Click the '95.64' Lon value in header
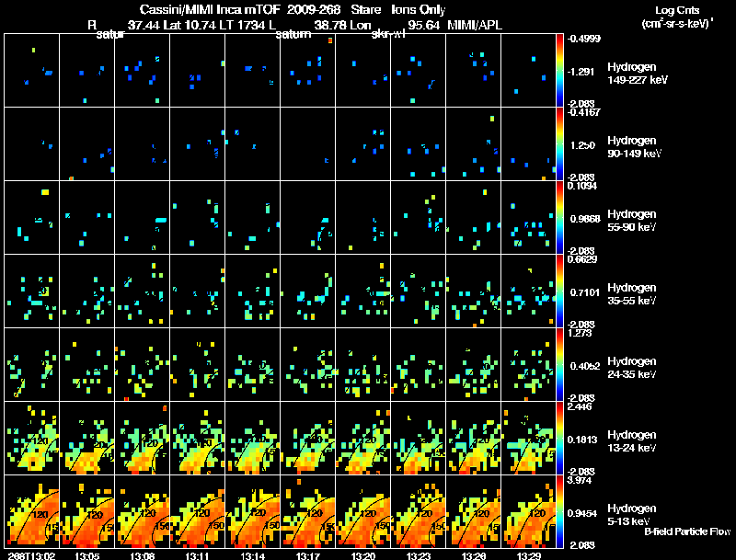 [x=423, y=25]
